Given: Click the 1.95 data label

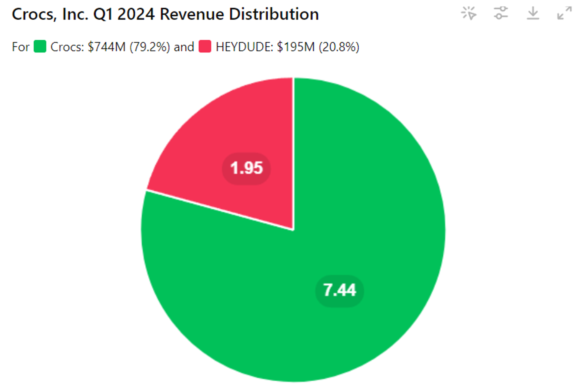Looking at the screenshot, I should pos(246,168).
